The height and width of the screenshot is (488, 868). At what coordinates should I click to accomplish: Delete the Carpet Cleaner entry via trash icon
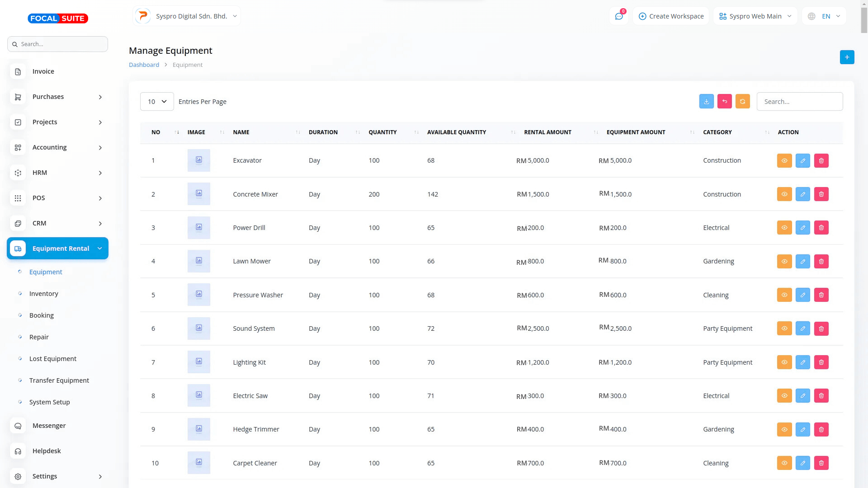click(x=821, y=463)
